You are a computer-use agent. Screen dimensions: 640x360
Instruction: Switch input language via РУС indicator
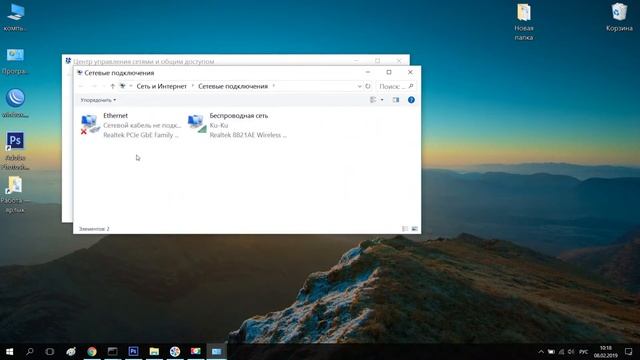coord(584,351)
